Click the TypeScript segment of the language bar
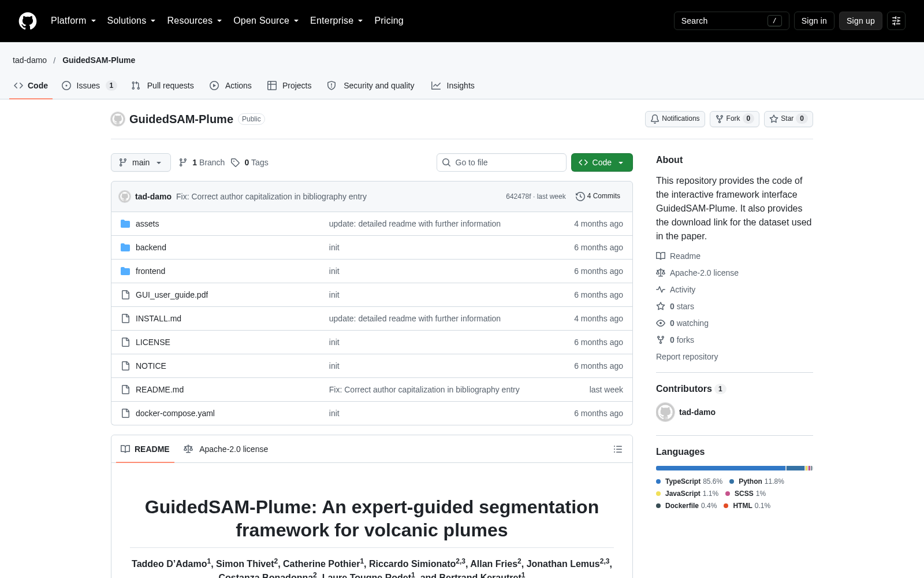Viewport: 924px width, 578px height. (720, 468)
